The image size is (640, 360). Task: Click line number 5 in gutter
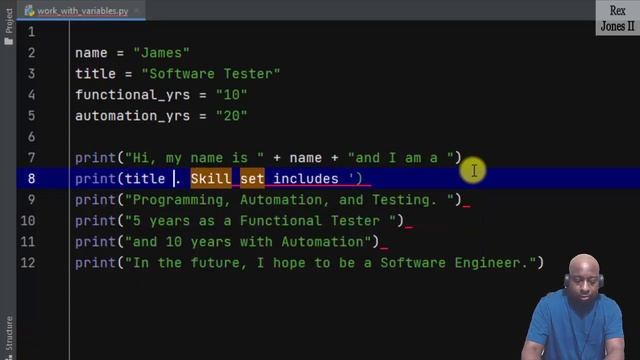[x=31, y=116]
